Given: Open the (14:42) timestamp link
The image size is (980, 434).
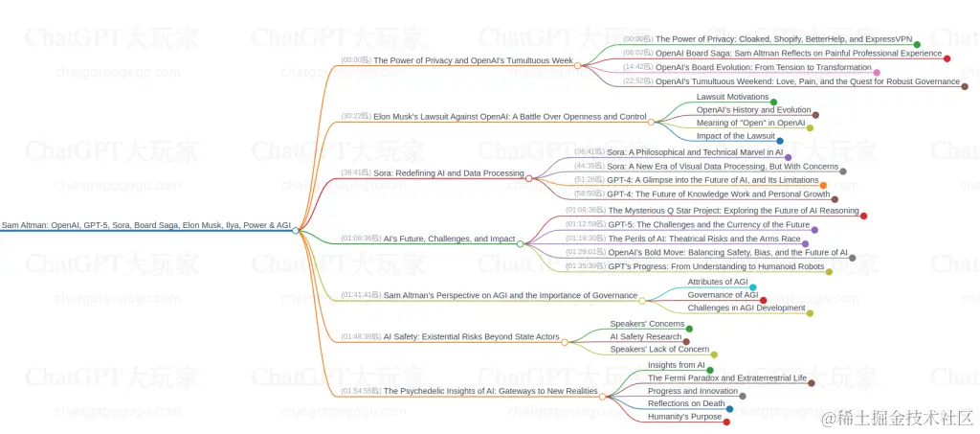Looking at the screenshot, I should pyautogui.click(x=637, y=67).
